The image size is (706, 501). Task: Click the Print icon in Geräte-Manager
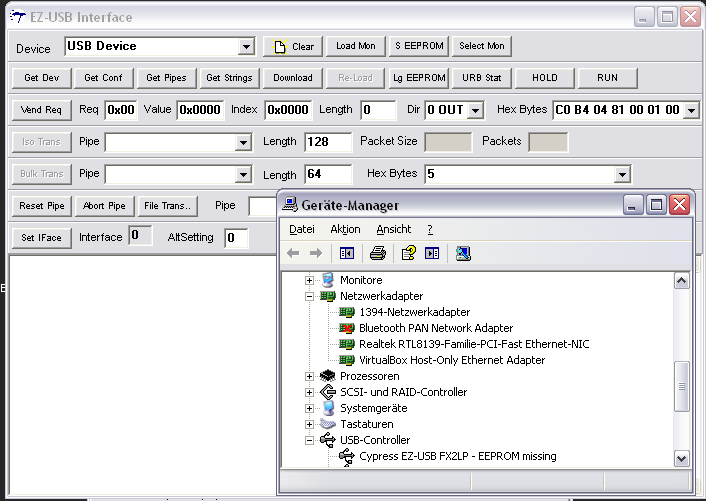378,253
